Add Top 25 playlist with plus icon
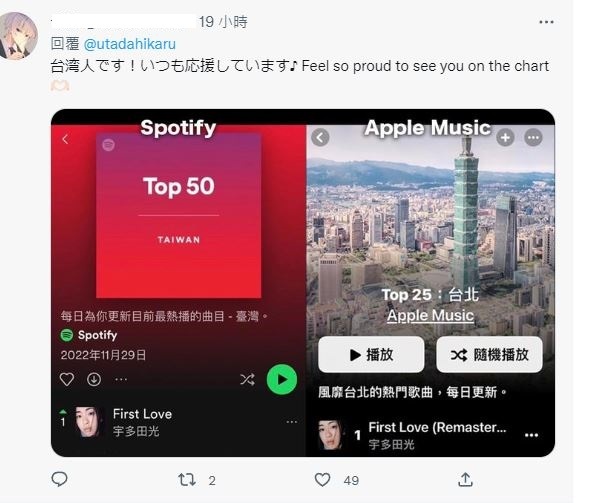This screenshot has height=503, width=602. [505, 137]
